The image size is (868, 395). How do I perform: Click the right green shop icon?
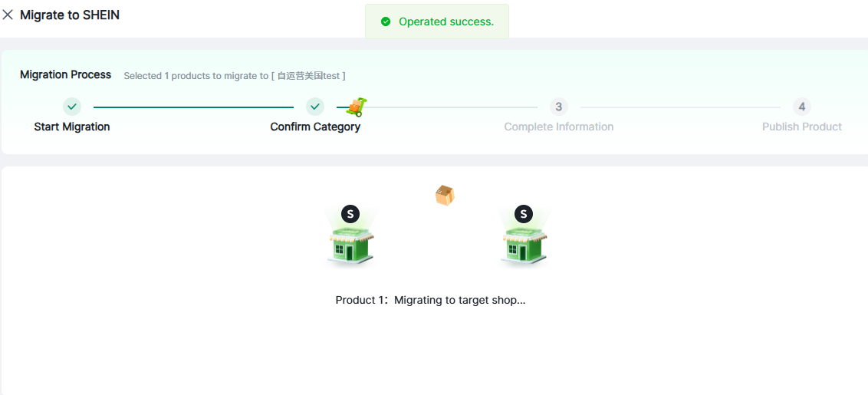(524, 245)
